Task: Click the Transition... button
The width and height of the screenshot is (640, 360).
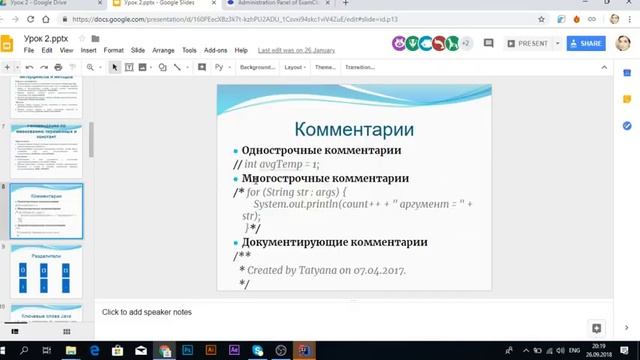Action: [360, 67]
